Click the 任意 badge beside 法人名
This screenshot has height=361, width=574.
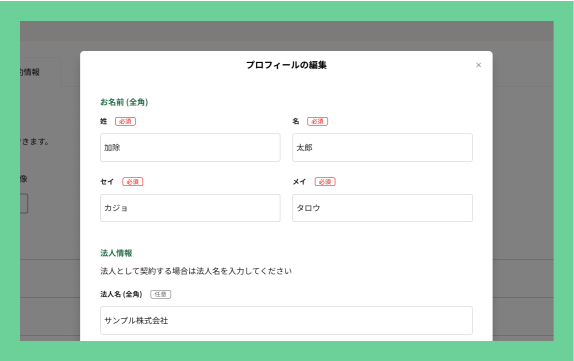(x=161, y=294)
